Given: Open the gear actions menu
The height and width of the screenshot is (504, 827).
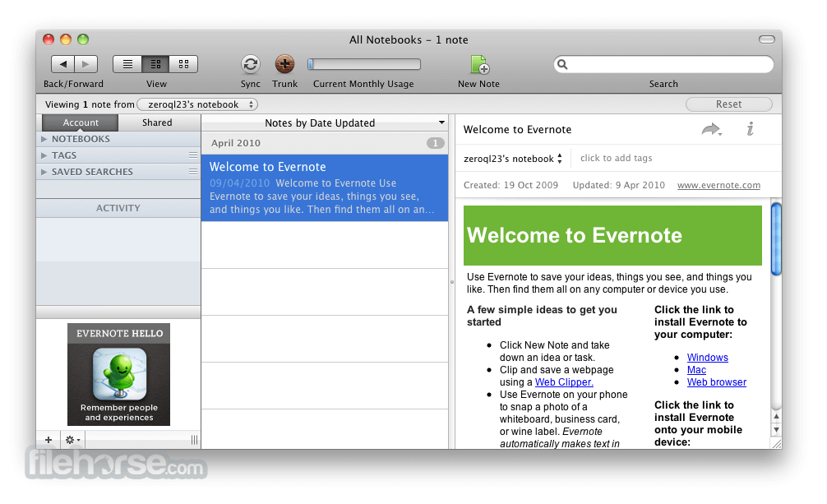Looking at the screenshot, I should coord(72,440).
